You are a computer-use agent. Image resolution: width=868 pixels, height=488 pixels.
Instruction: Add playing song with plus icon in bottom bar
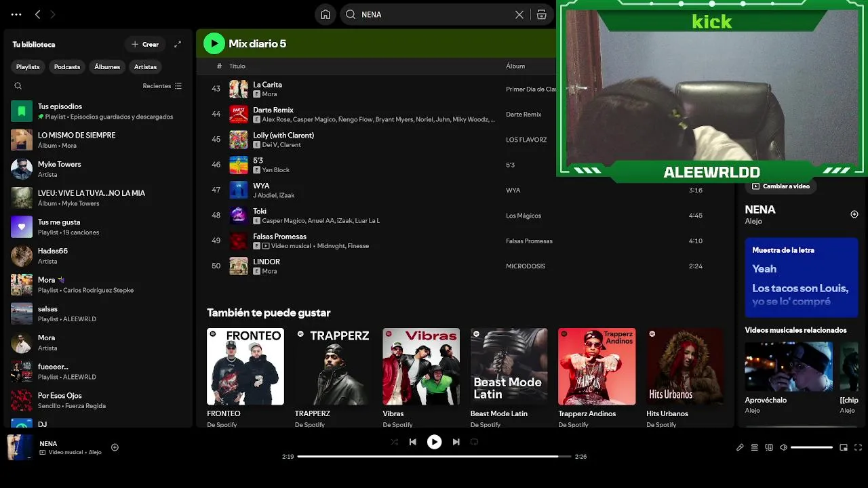115,447
